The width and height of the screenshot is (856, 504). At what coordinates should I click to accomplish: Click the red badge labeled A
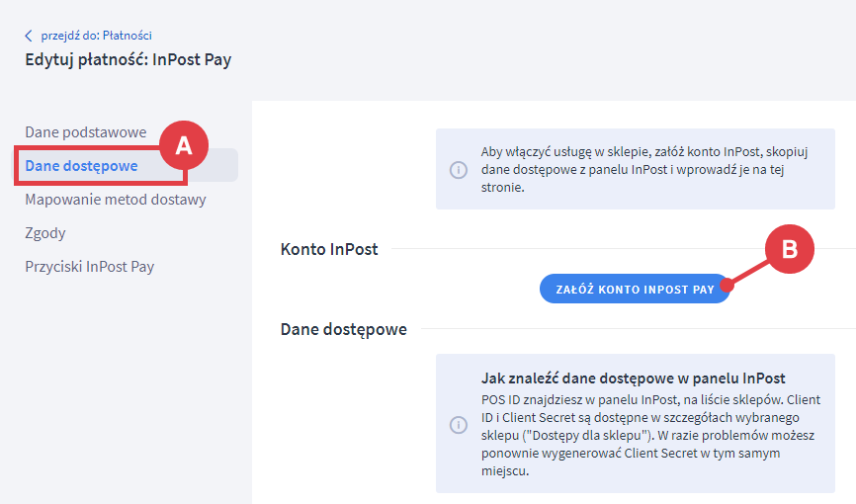click(182, 145)
